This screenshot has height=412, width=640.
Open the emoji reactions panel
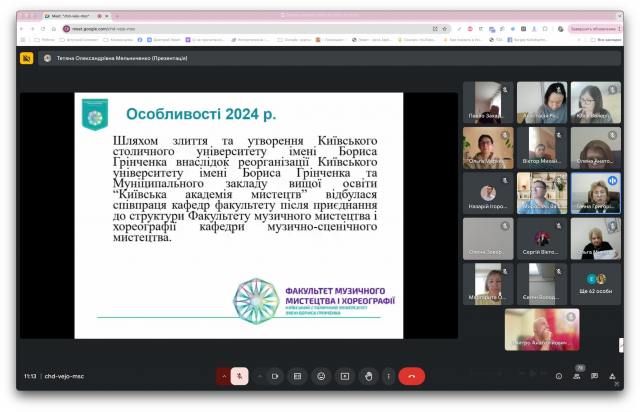[321, 376]
